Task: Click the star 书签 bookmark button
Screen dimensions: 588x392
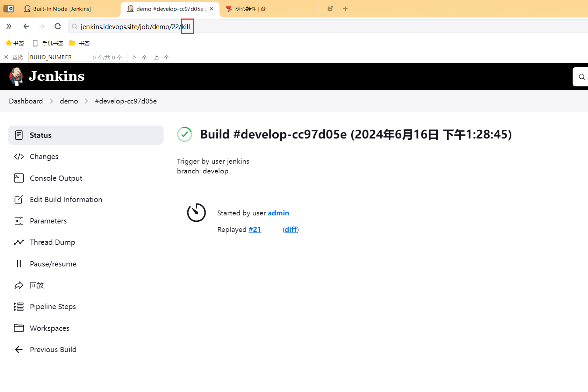Action: point(15,43)
